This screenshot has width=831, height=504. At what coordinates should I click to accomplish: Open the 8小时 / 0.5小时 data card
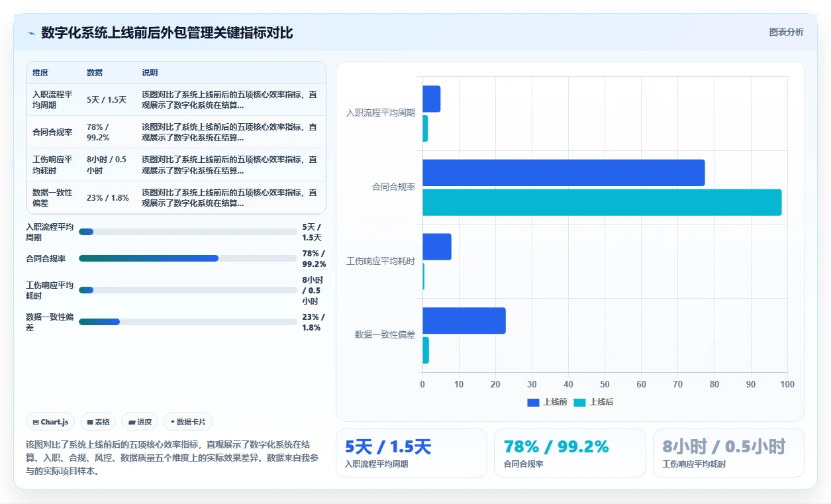[729, 453]
